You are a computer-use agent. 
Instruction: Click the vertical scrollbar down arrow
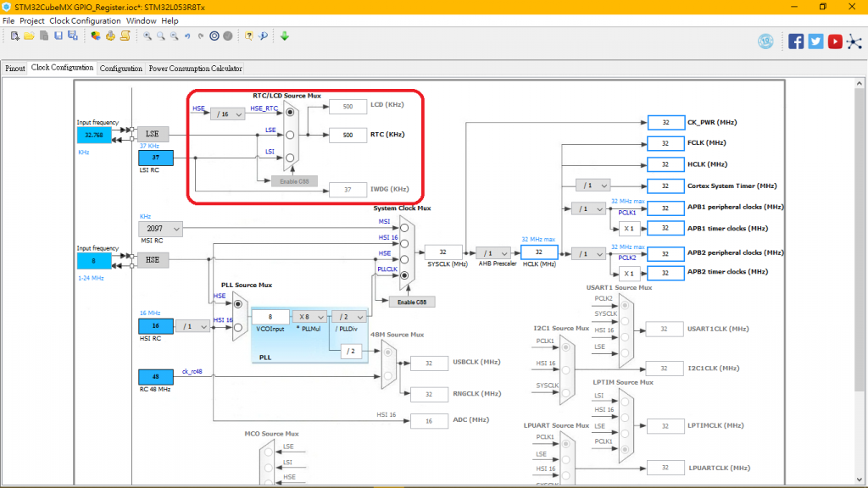[860, 480]
